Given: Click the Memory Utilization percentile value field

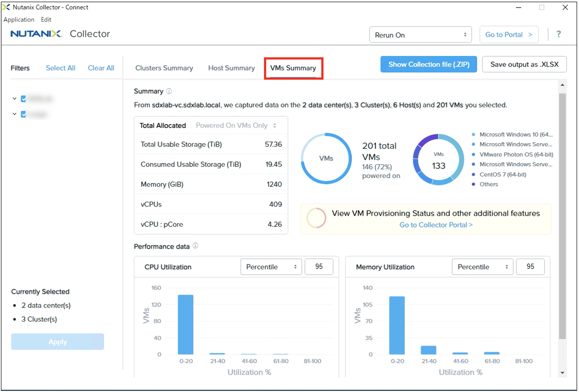Looking at the screenshot, I should coord(530,267).
